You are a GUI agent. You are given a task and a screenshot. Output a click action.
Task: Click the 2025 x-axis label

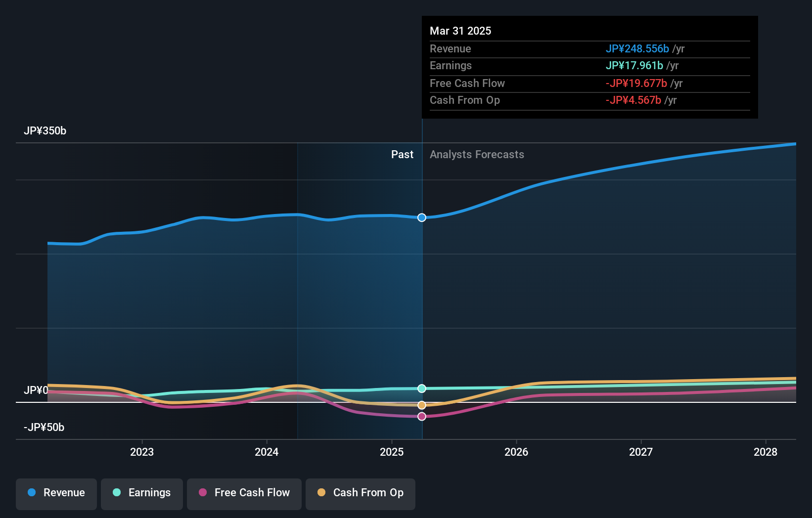392,452
